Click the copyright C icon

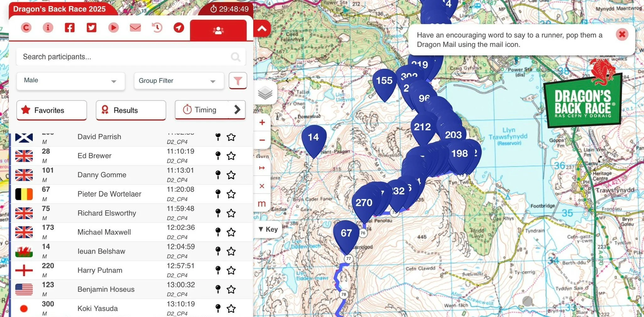pyautogui.click(x=26, y=28)
